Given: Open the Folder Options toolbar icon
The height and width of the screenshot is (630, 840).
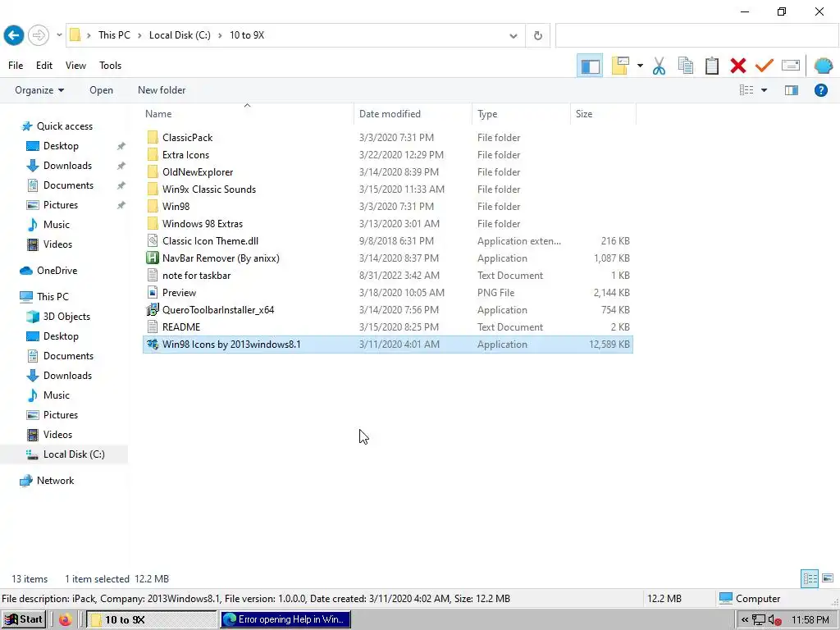Looking at the screenshot, I should click(x=620, y=66).
